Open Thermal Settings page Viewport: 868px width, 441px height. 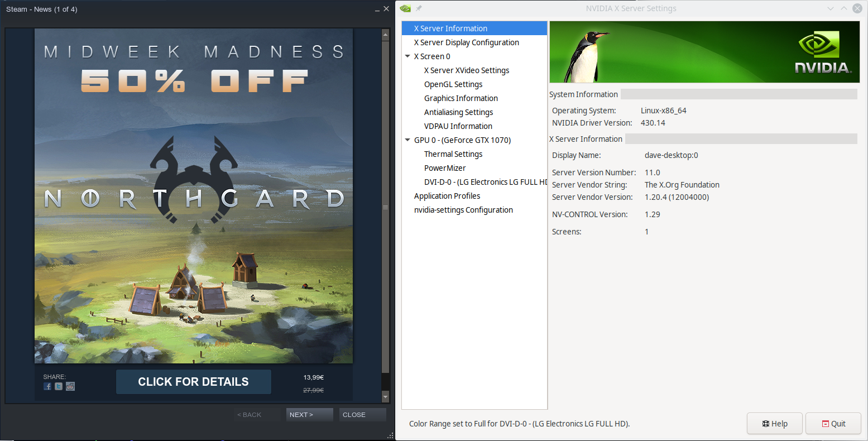(x=453, y=154)
